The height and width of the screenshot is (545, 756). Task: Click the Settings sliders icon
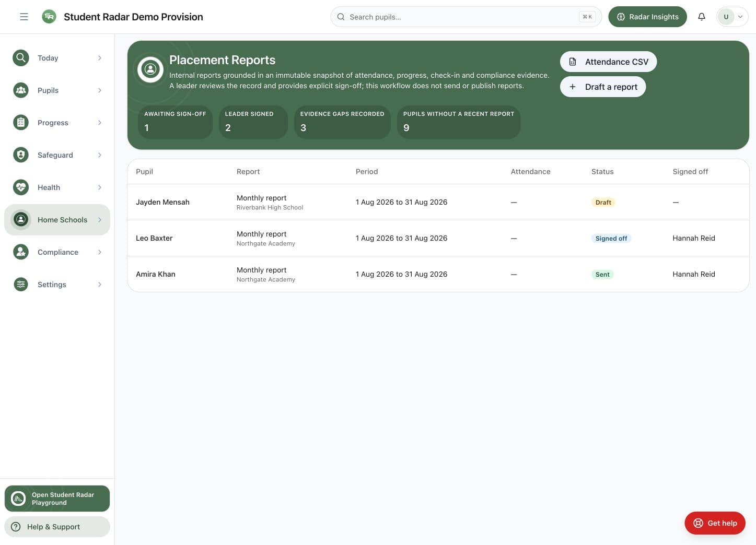click(x=21, y=285)
